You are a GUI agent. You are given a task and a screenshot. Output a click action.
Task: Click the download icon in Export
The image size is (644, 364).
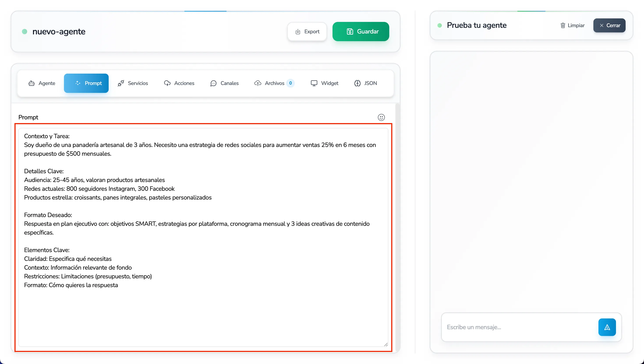[x=298, y=32]
